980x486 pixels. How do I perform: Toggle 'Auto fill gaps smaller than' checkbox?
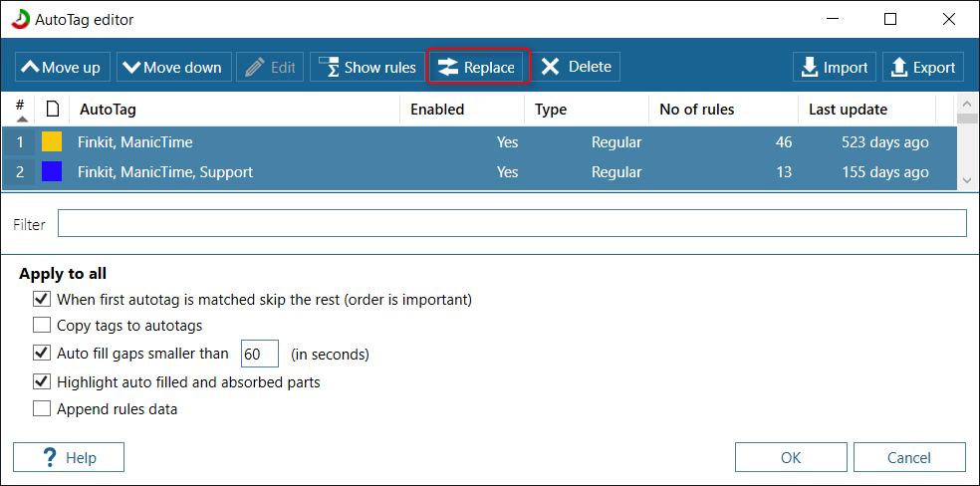(x=42, y=353)
